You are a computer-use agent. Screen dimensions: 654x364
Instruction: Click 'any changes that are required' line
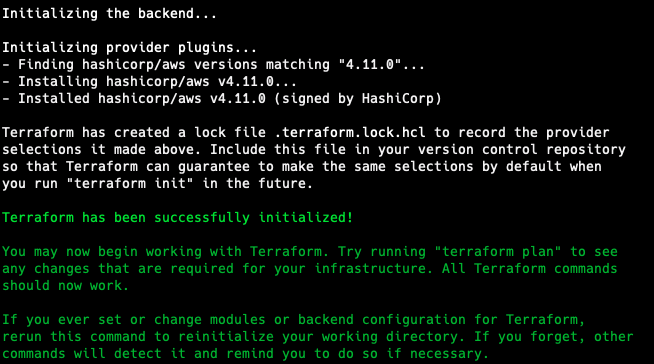[309, 269]
